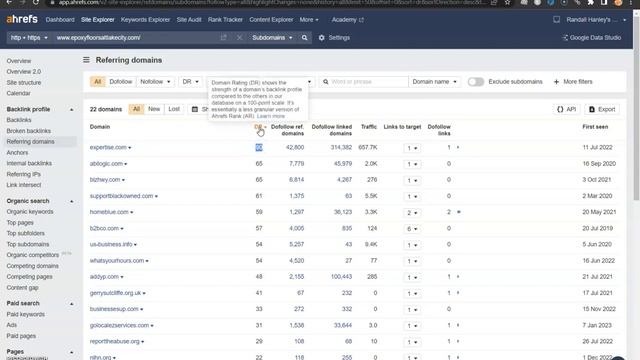Select the All link-type filter
Screen dimensions: 640x360
coord(98,82)
